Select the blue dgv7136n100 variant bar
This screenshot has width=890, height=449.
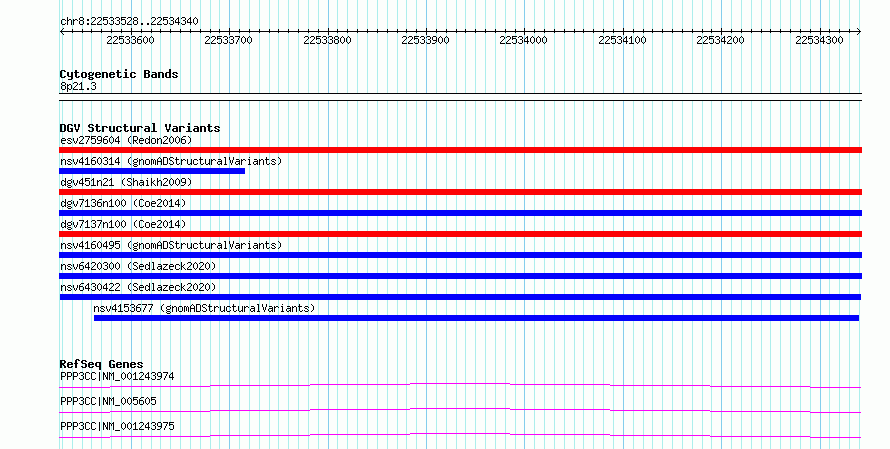[x=460, y=213]
